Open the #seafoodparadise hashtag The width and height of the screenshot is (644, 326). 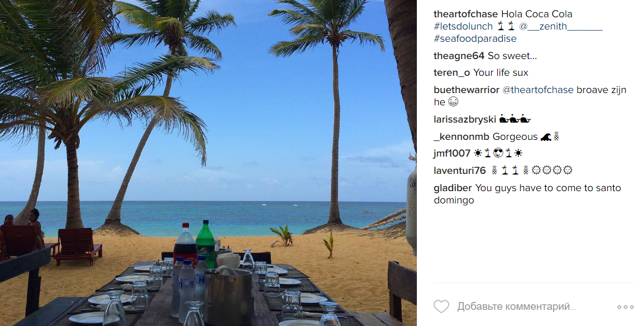tap(475, 38)
